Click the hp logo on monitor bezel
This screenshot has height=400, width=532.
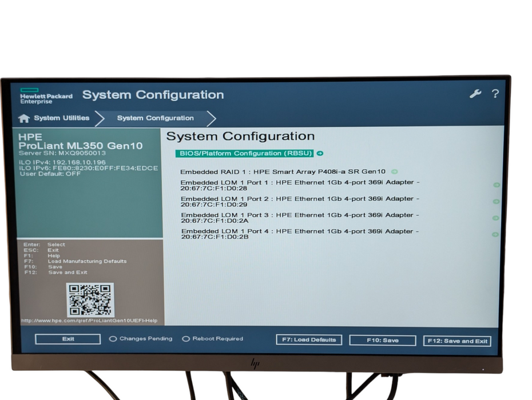pyautogui.click(x=255, y=364)
